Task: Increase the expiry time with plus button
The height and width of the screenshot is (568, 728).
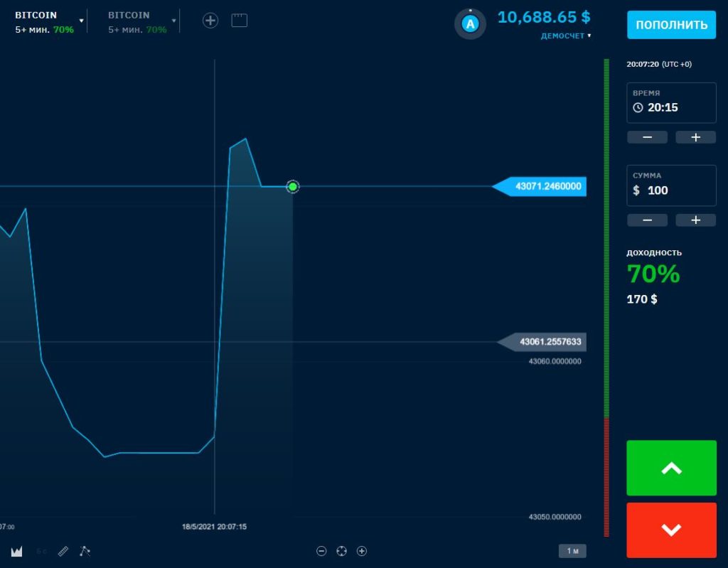Action: 695,137
